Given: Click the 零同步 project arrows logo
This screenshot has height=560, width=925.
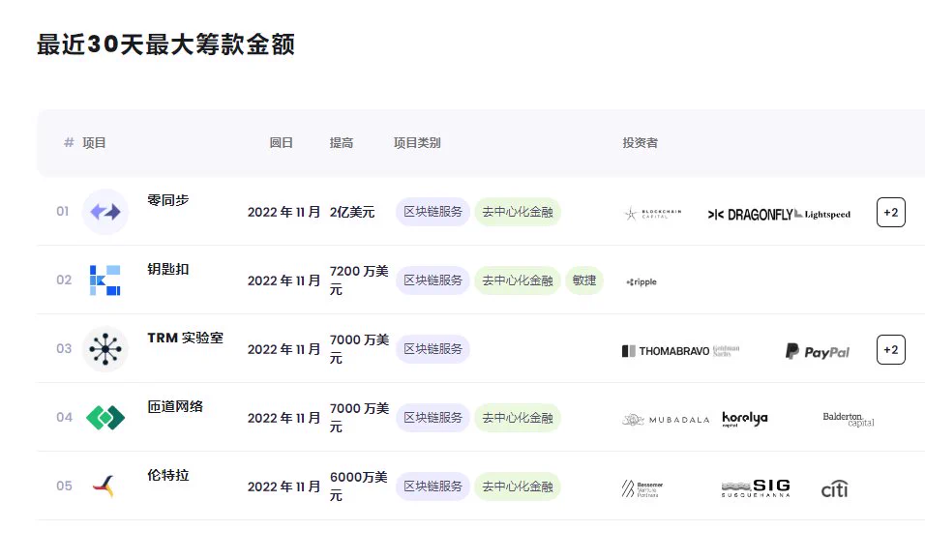Looking at the screenshot, I should (105, 212).
